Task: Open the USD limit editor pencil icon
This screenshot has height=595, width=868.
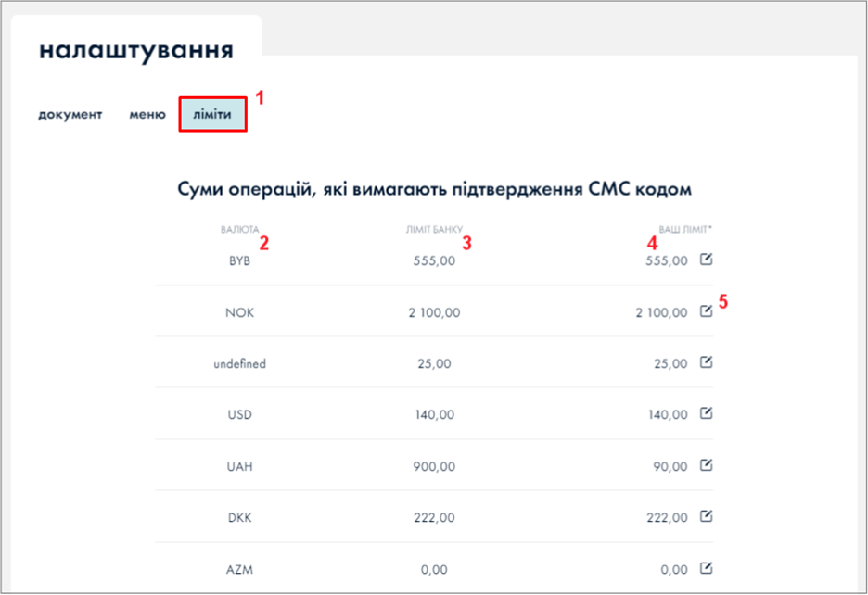Action: pyautogui.click(x=706, y=413)
